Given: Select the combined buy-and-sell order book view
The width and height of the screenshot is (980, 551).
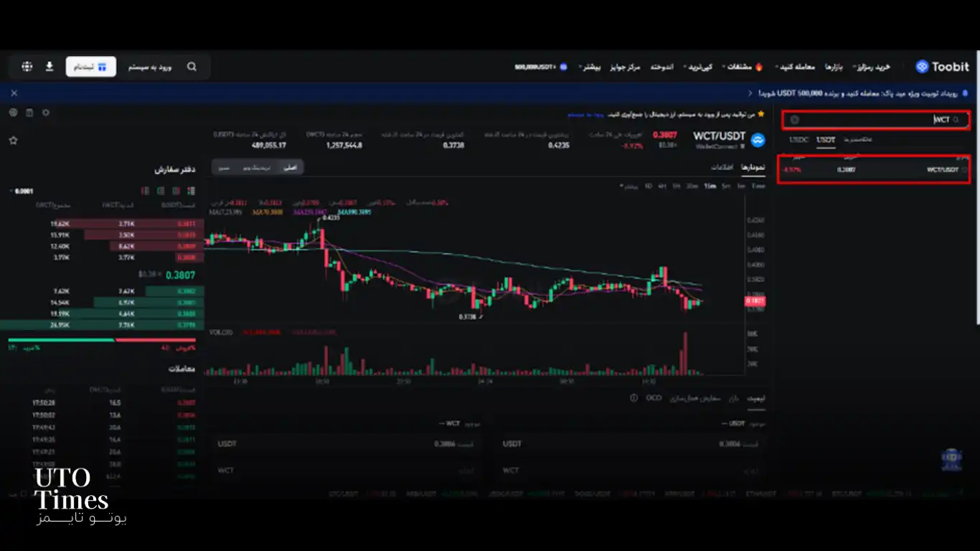Looking at the screenshot, I should click(191, 191).
